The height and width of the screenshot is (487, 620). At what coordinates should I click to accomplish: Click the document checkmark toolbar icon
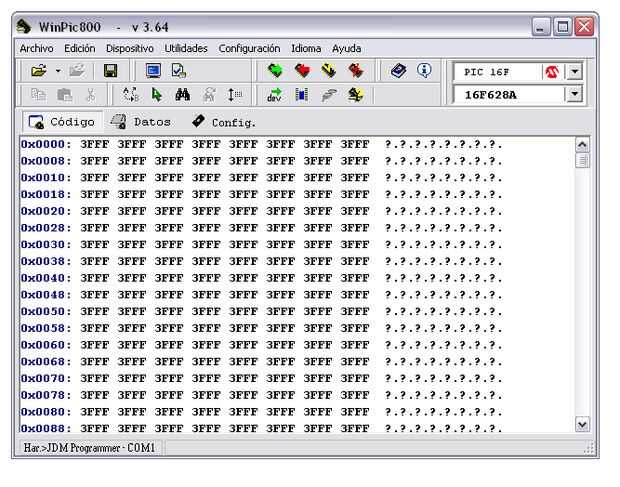pyautogui.click(x=179, y=71)
